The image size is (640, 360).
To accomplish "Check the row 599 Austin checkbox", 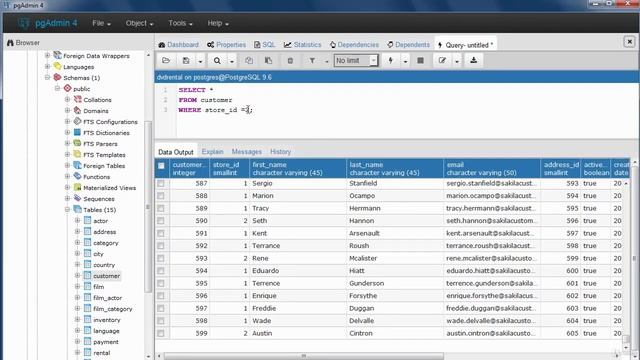I will (x=161, y=333).
